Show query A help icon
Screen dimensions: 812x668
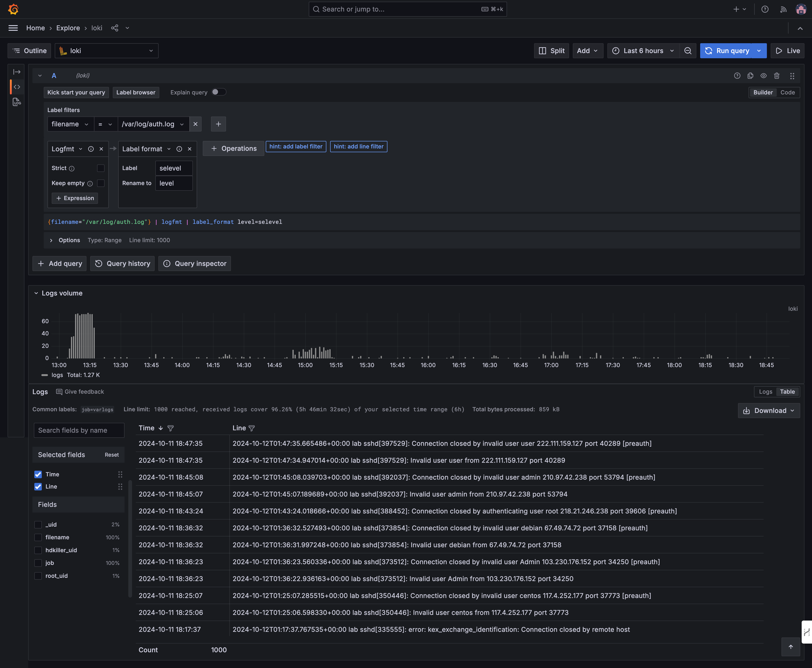[737, 76]
